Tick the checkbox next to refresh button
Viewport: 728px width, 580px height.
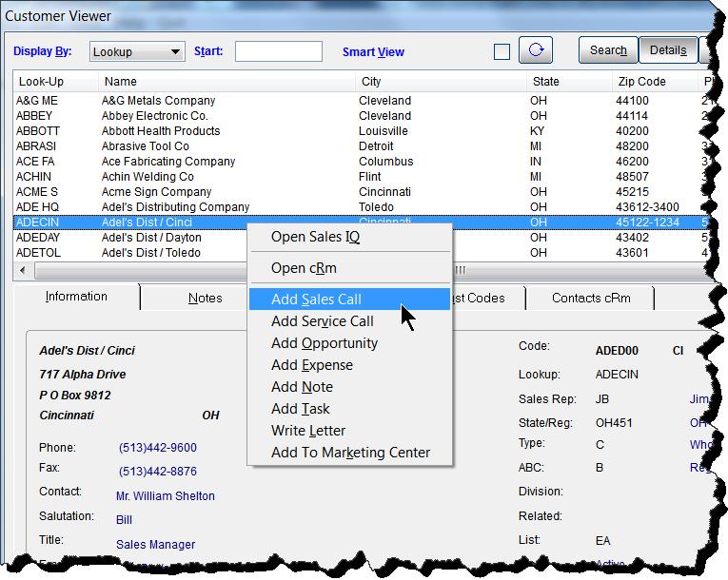click(x=502, y=51)
